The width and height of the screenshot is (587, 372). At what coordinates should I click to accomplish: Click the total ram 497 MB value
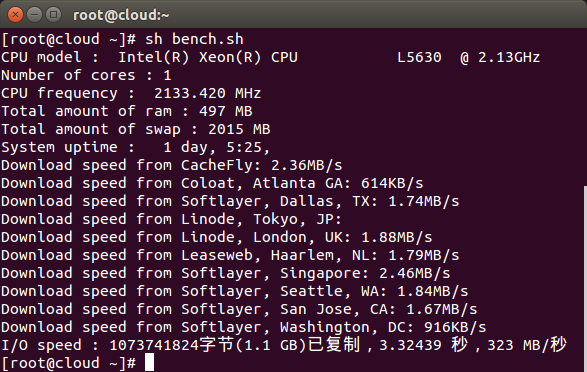[x=226, y=111]
